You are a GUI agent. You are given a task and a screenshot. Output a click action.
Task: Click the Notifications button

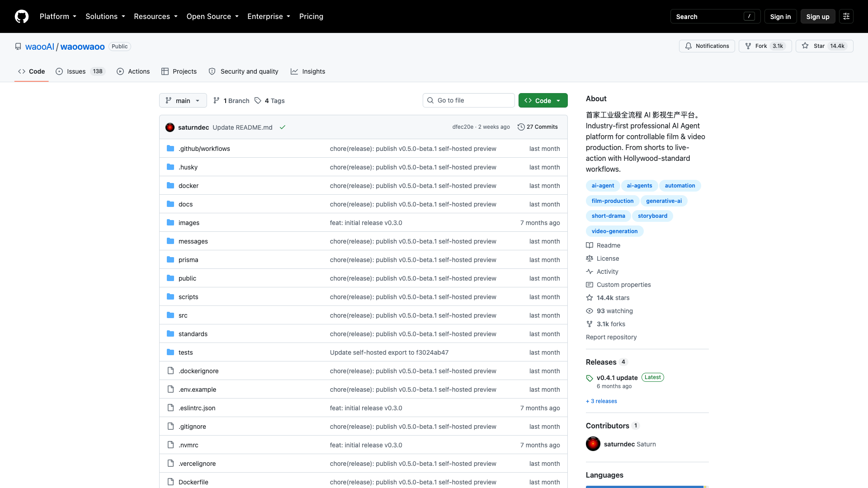click(x=707, y=46)
